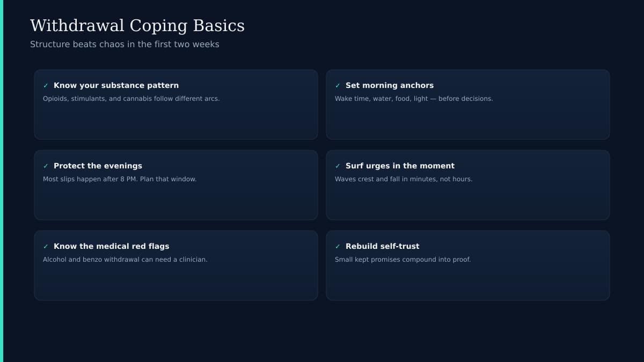This screenshot has width=644, height=362.
Task: Select the heading 'Rebuild self-trust'
Action: (x=383, y=246)
